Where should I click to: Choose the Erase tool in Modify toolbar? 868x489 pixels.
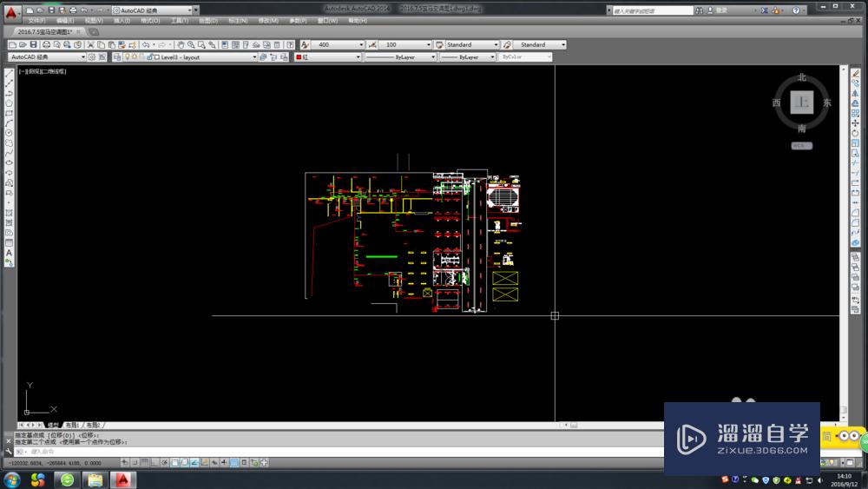click(x=855, y=74)
